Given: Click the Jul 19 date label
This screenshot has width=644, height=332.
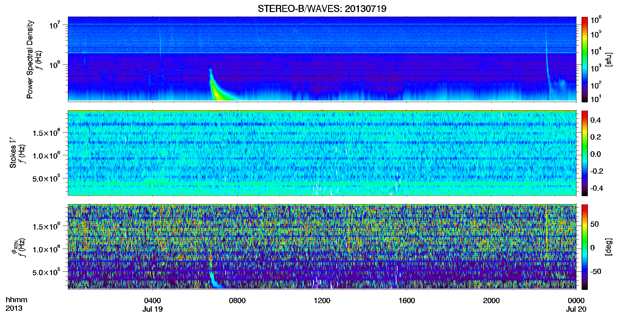Looking at the screenshot, I should [152, 309].
